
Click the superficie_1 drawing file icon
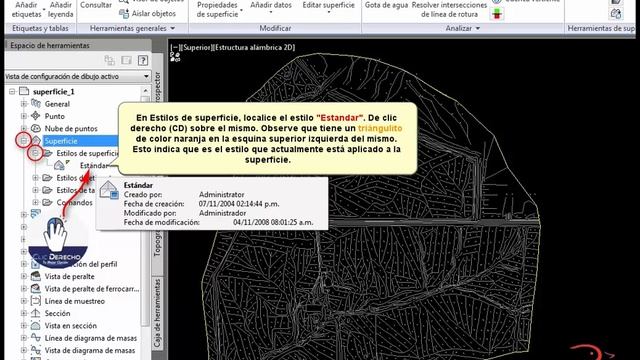[24, 91]
